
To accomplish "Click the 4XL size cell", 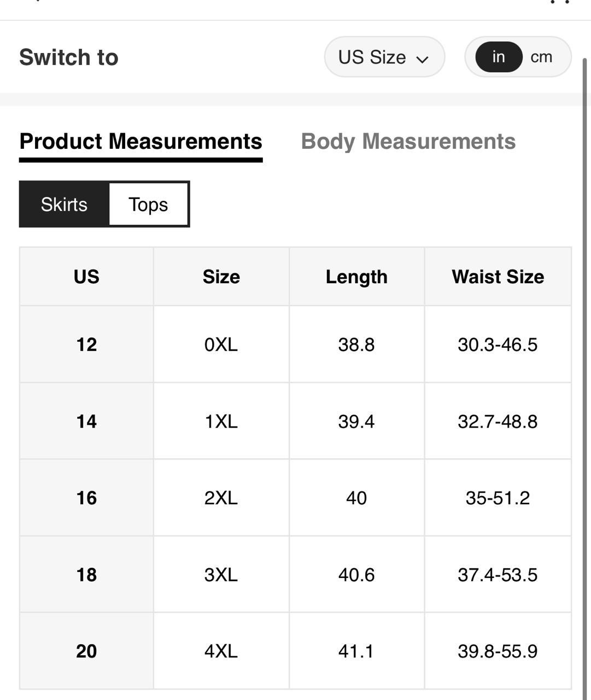I will click(221, 651).
